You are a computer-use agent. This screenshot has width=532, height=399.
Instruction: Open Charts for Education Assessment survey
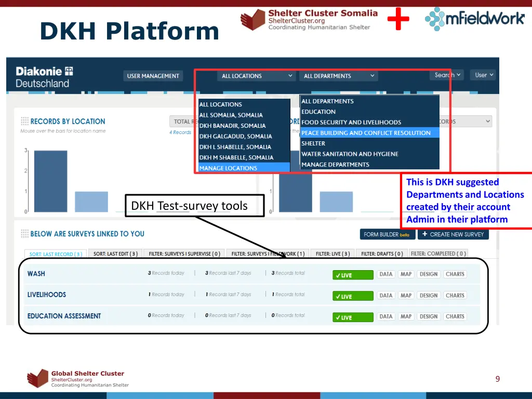(x=455, y=316)
